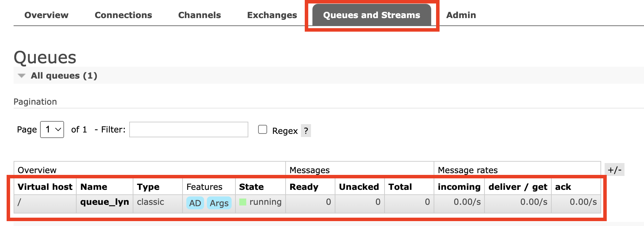Viewport: 644px width, 226px height.
Task: Click the AD feature badge
Action: pyautogui.click(x=195, y=203)
